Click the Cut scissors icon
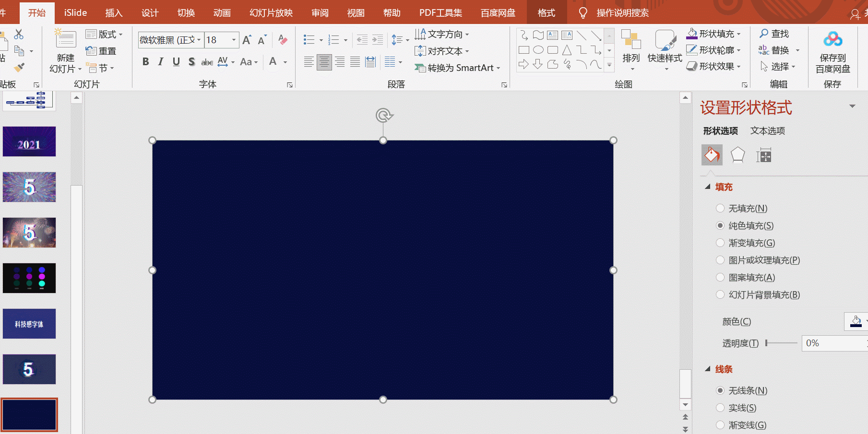The height and width of the screenshot is (434, 868). (19, 34)
